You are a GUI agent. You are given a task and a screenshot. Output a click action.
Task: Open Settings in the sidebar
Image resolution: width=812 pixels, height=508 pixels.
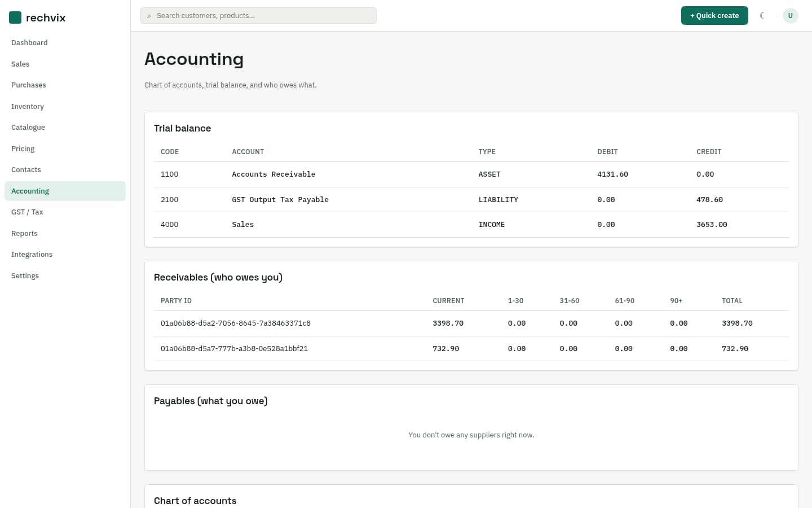(65, 275)
